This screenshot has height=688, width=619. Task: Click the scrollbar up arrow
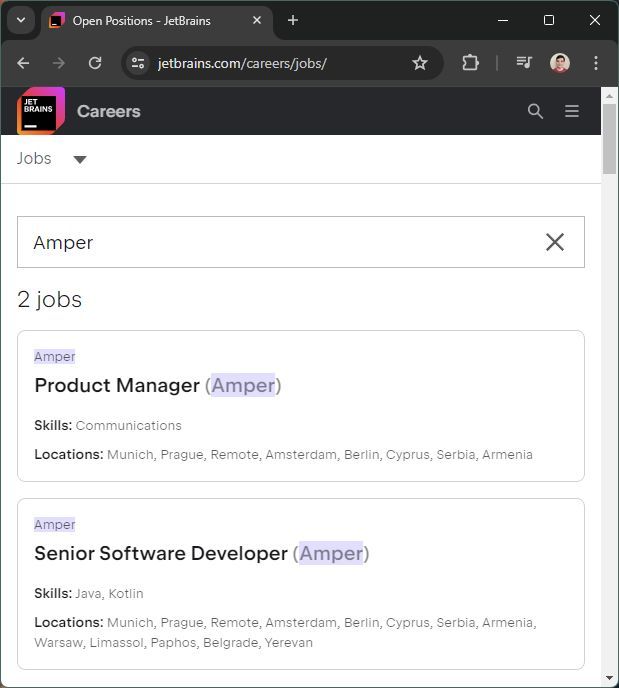tap(609, 96)
